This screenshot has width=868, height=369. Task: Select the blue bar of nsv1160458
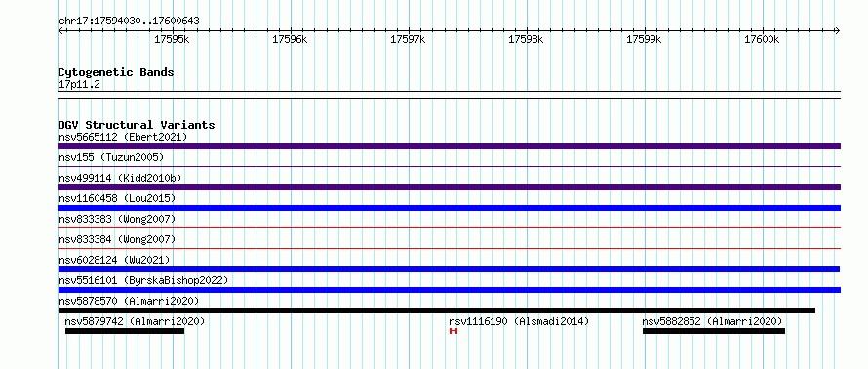449,208
